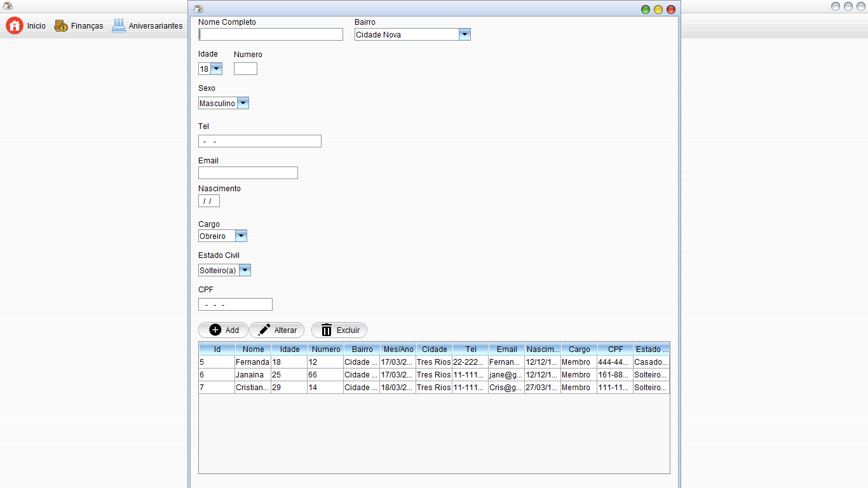Click the green button on form window
Image resolution: width=868 pixels, height=488 pixels.
(x=646, y=10)
